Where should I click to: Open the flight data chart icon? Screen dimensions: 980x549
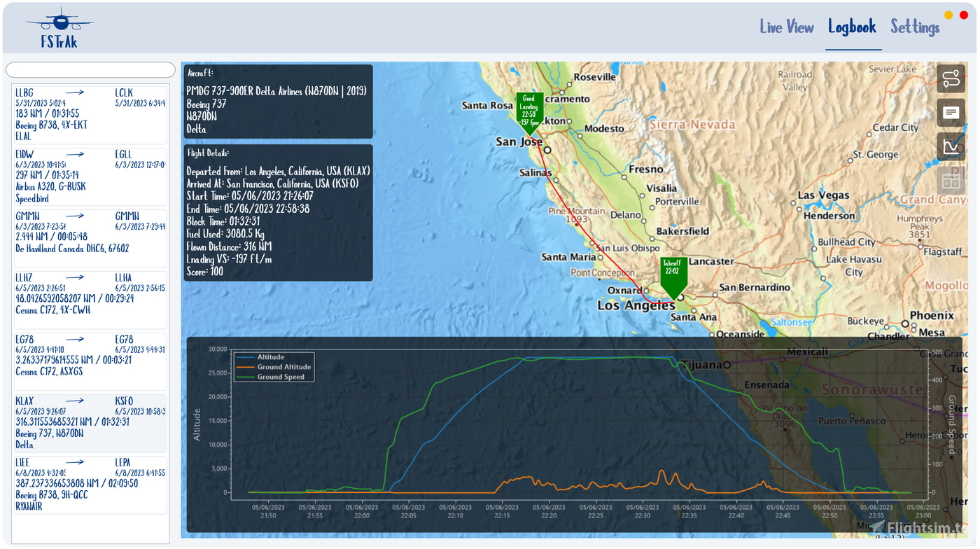(951, 146)
